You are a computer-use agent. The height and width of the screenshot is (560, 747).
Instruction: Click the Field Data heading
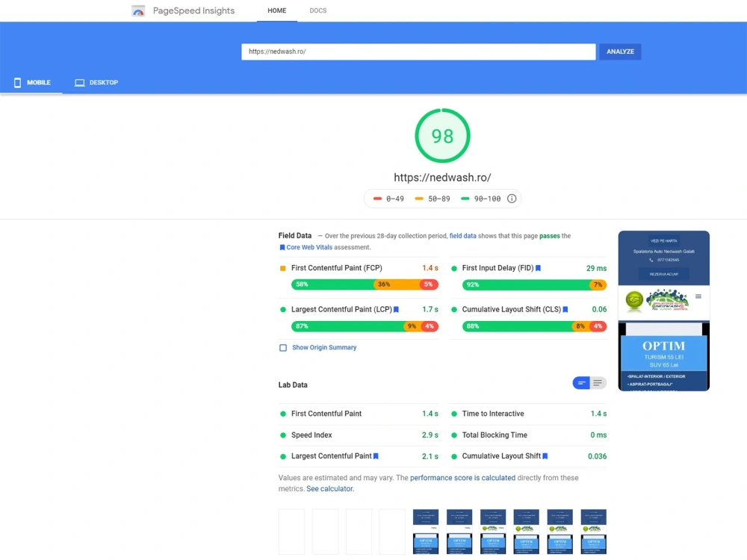pyautogui.click(x=295, y=236)
